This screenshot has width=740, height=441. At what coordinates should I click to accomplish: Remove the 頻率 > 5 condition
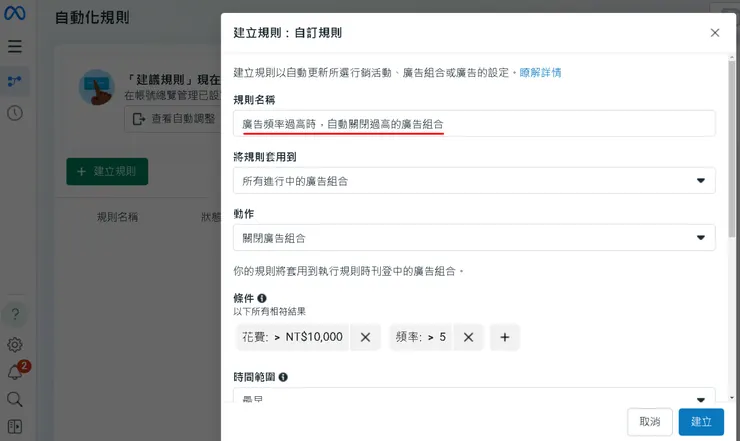point(468,337)
